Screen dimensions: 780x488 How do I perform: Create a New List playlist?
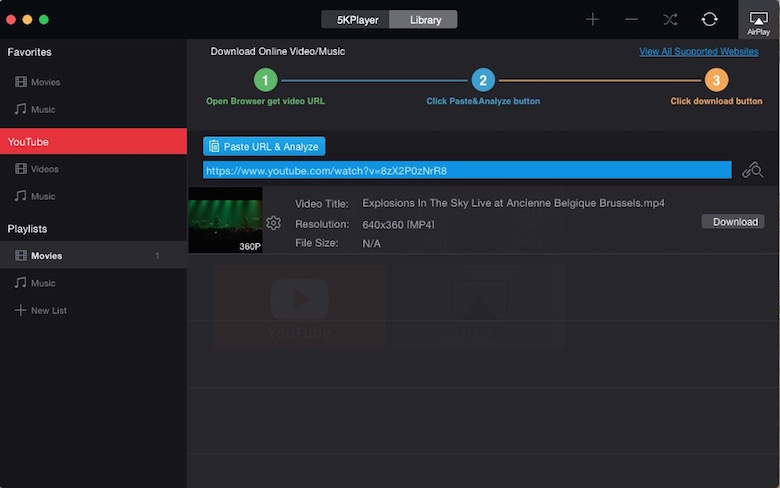click(x=41, y=310)
